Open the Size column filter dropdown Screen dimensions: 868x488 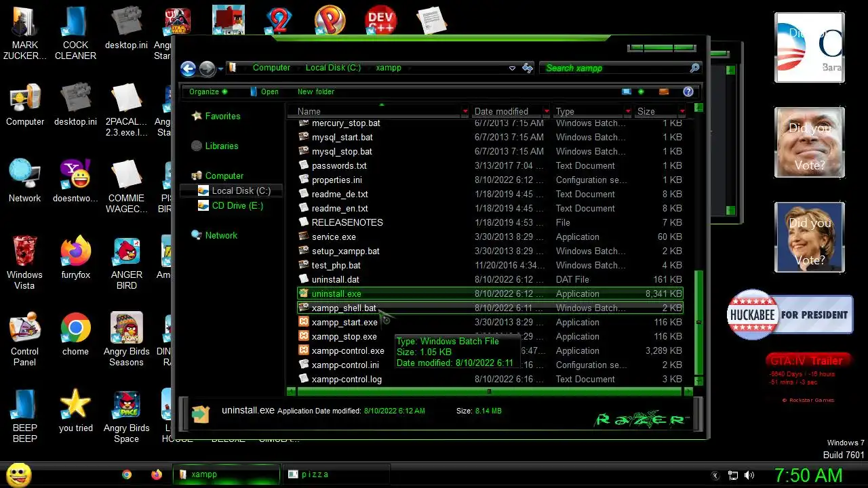(x=682, y=111)
